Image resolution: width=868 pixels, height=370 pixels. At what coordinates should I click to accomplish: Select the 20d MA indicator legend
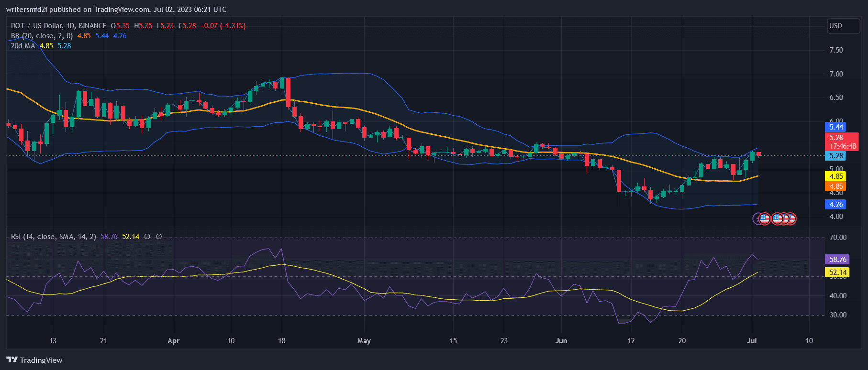click(x=23, y=46)
